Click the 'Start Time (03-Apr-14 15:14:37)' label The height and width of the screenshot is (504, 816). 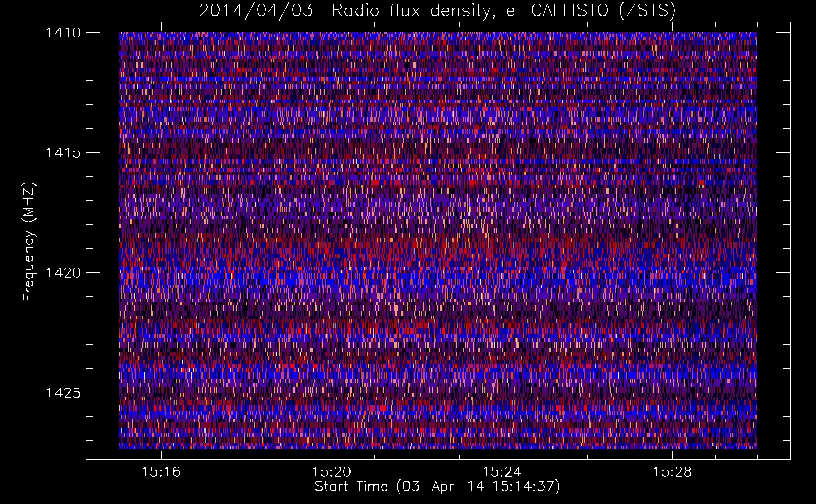437,487
